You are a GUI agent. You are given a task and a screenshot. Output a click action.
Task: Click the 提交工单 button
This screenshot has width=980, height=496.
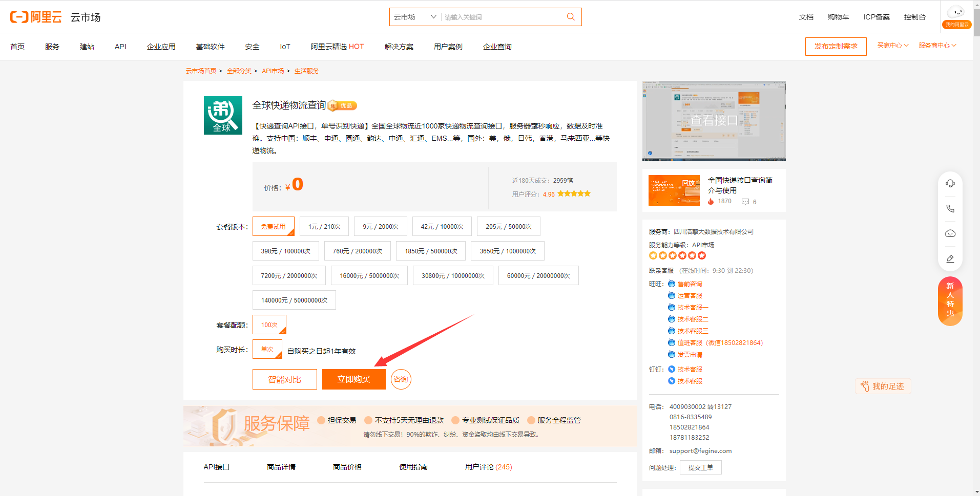tap(700, 467)
